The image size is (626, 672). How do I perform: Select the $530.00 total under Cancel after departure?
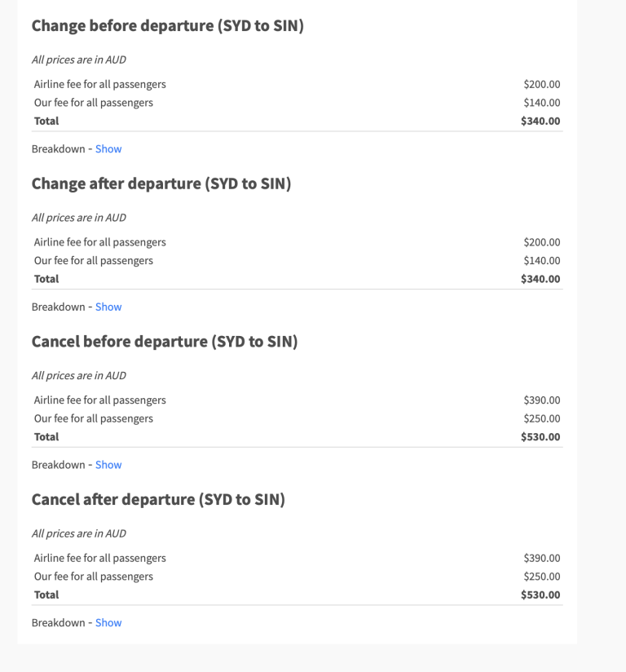540,595
